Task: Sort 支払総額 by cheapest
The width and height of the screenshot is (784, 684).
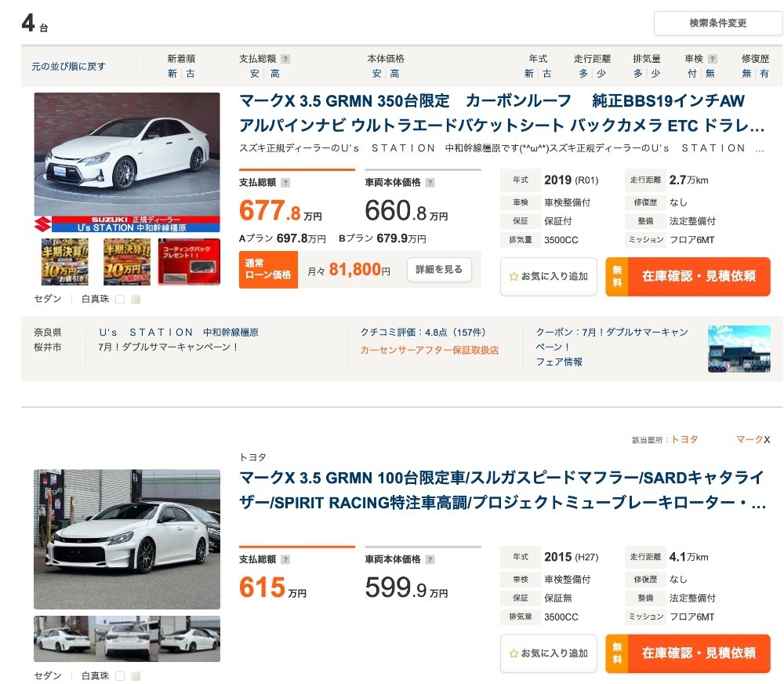Action: (255, 74)
